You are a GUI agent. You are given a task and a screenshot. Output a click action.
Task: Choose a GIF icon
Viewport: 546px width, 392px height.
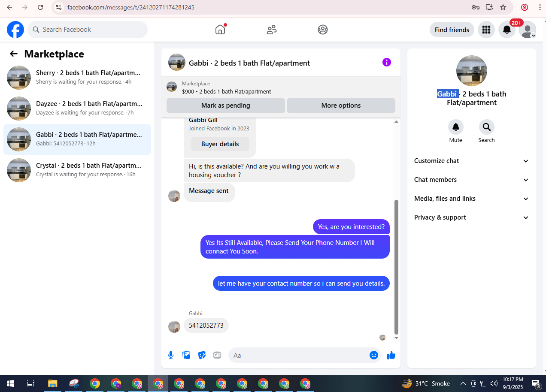[x=217, y=355]
